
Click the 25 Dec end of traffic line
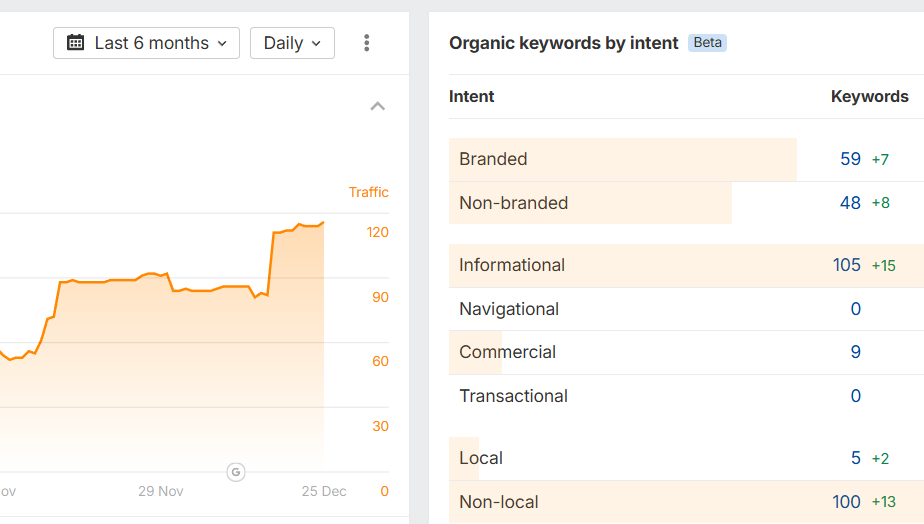(323, 223)
